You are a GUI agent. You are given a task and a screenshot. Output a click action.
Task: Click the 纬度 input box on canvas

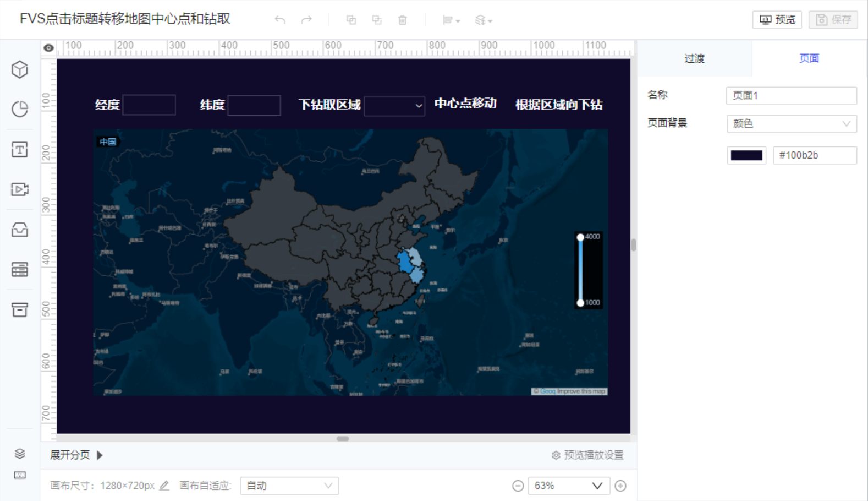click(x=254, y=105)
